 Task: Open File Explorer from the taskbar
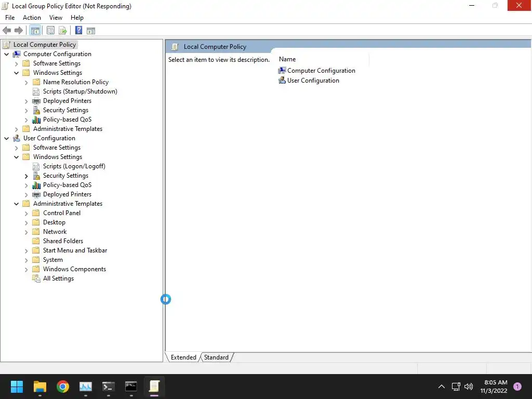pyautogui.click(x=39, y=387)
